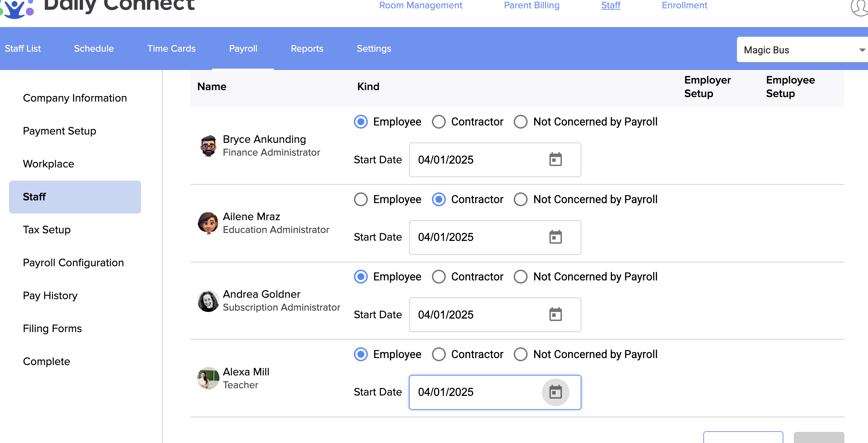Click Andrea Goldner's profile photo

(208, 301)
